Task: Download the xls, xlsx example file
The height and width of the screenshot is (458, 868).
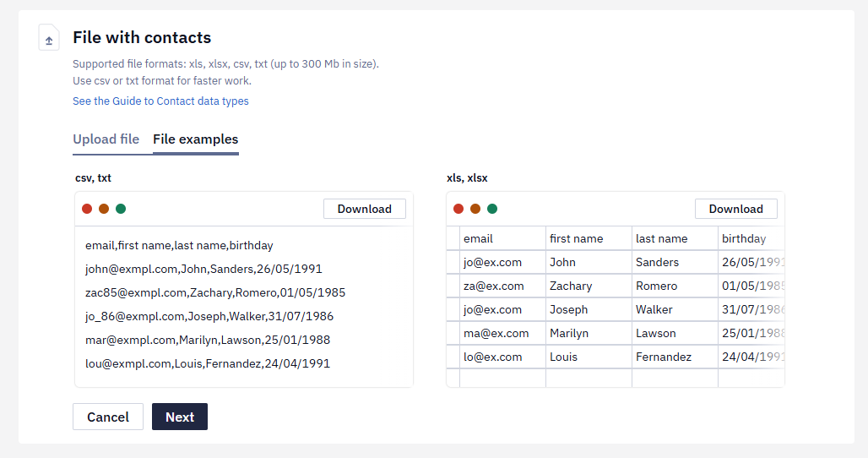Action: (x=736, y=209)
